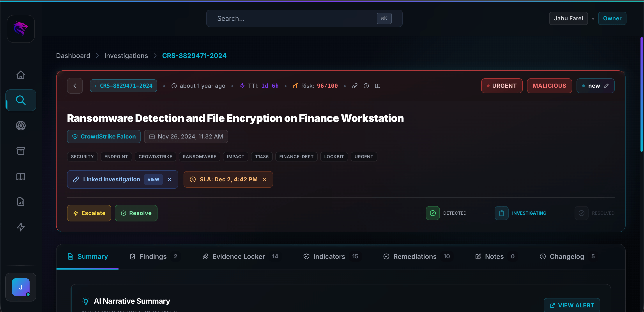Open the detections radar icon in sidebar

pyautogui.click(x=21, y=126)
